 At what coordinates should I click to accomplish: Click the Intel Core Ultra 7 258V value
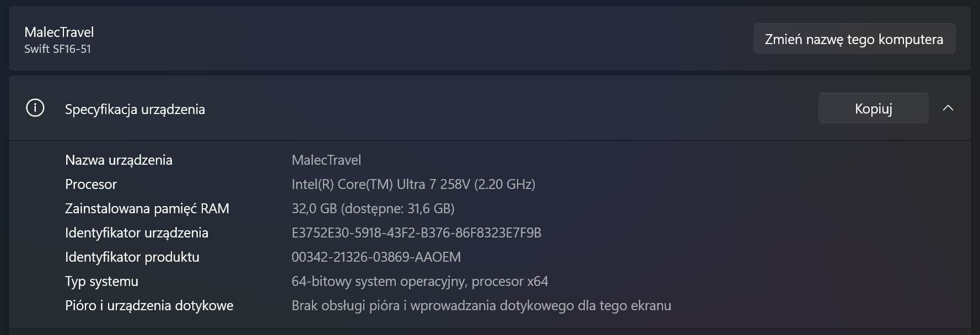(x=413, y=184)
